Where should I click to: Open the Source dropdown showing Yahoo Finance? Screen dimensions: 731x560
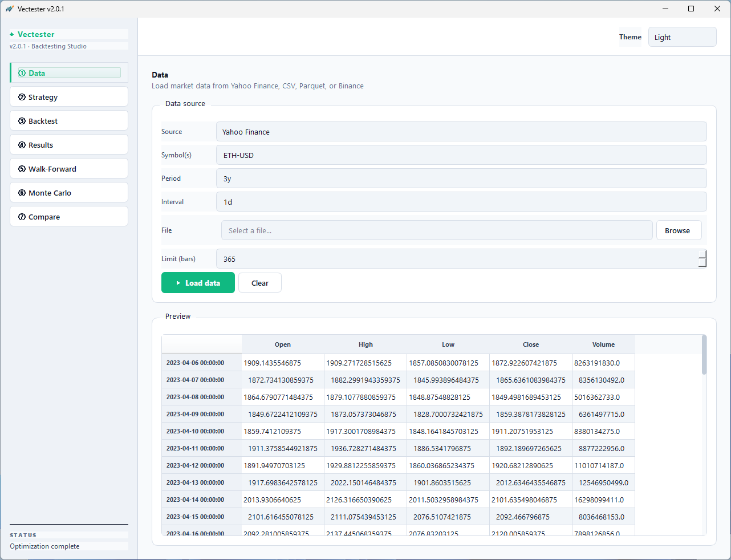pos(462,131)
